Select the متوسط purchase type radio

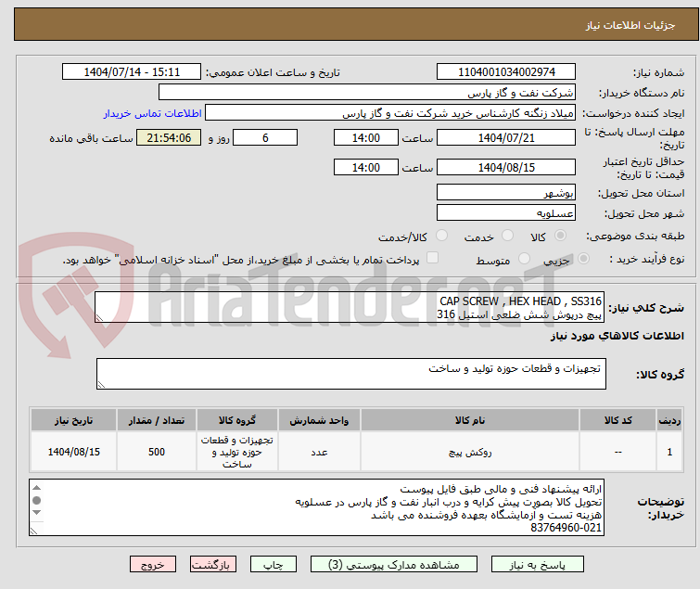point(524,259)
